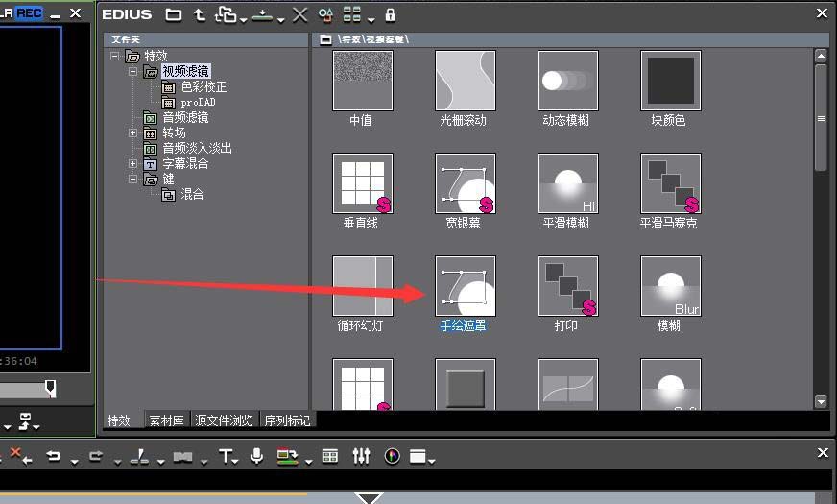Open the view mode dropdown arrow

point(371,17)
